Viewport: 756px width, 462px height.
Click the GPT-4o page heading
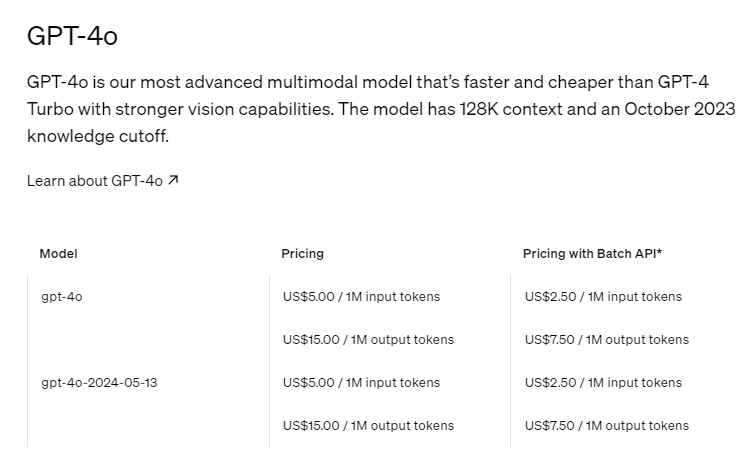coord(72,36)
